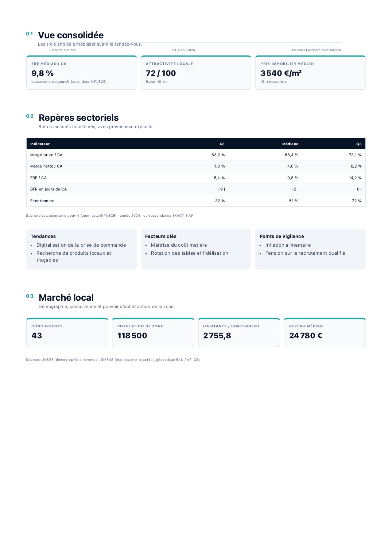Select the value '2 755,8'

coord(217,336)
